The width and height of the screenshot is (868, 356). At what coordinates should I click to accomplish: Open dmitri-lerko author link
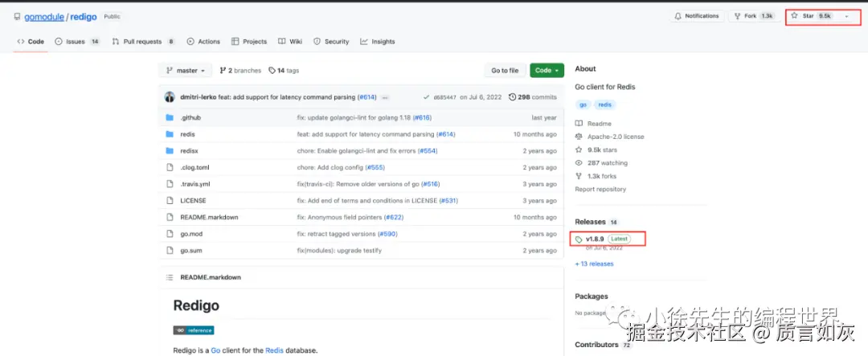point(199,97)
